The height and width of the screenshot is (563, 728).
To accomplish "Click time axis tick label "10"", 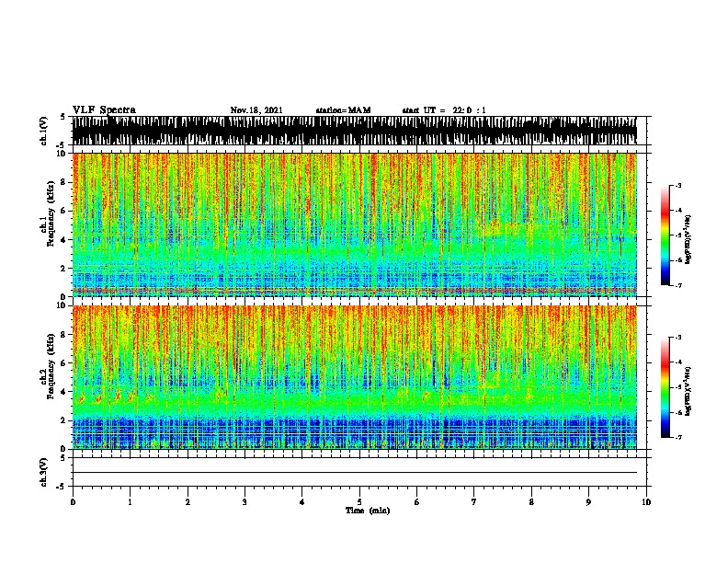I will [x=646, y=502].
